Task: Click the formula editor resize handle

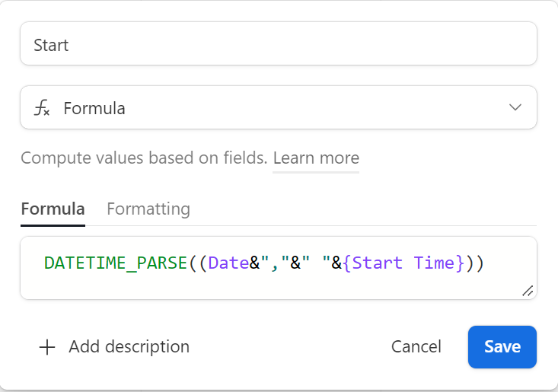Action: [x=528, y=291]
